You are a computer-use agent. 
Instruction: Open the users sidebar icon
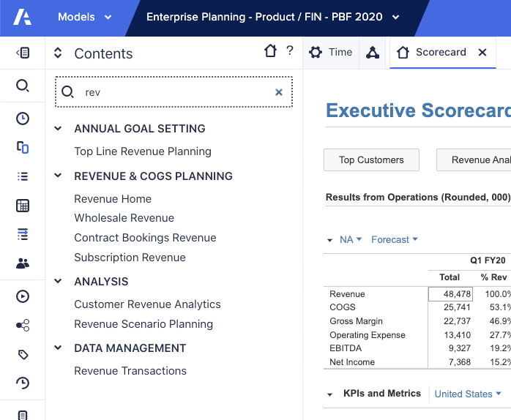click(x=23, y=263)
